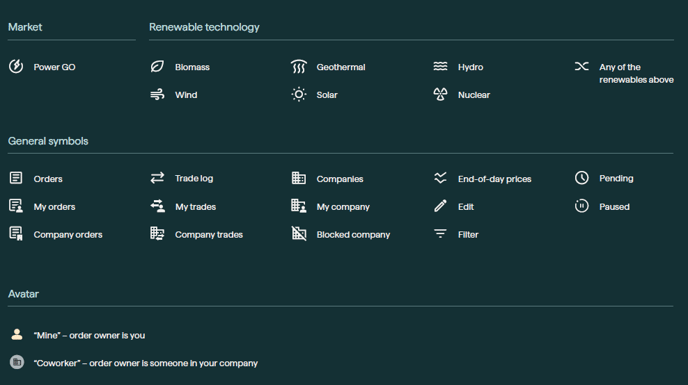
Task: Click the Wind icon
Action: click(157, 94)
